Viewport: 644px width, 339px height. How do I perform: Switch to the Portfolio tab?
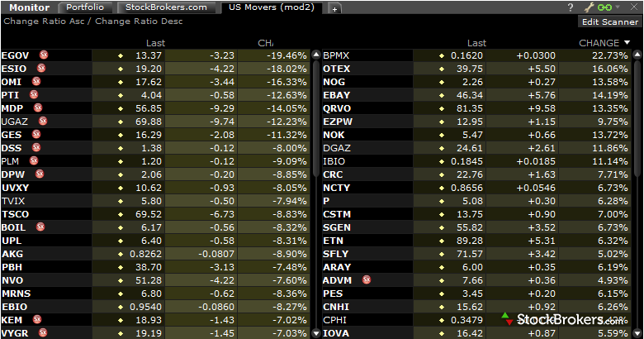pyautogui.click(x=85, y=7)
